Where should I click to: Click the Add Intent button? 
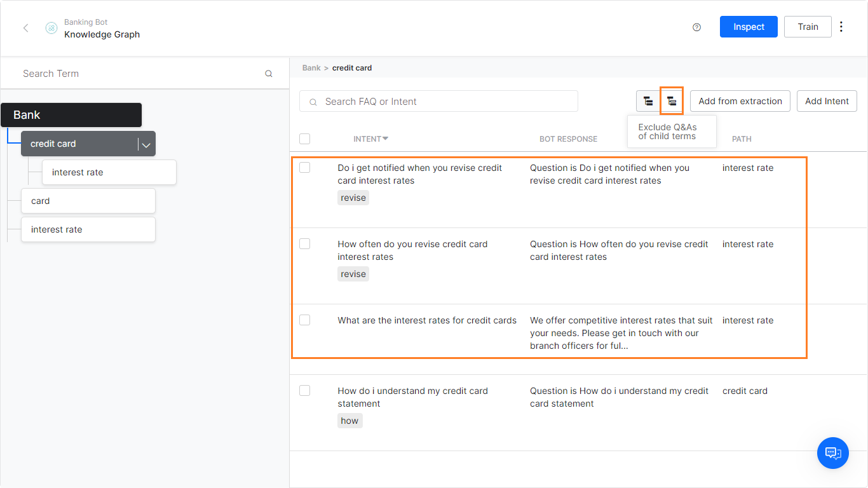[x=827, y=100]
